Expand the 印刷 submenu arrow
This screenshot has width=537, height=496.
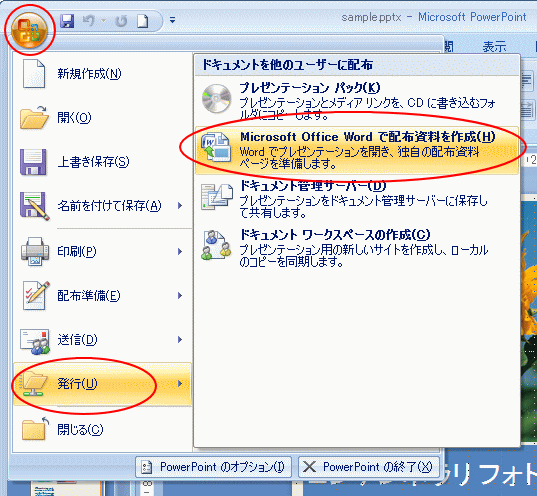(x=180, y=251)
